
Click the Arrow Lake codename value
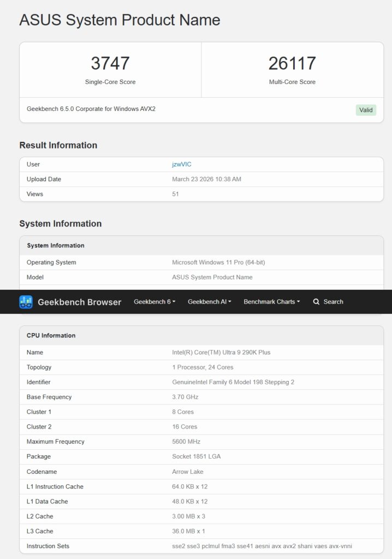(188, 472)
